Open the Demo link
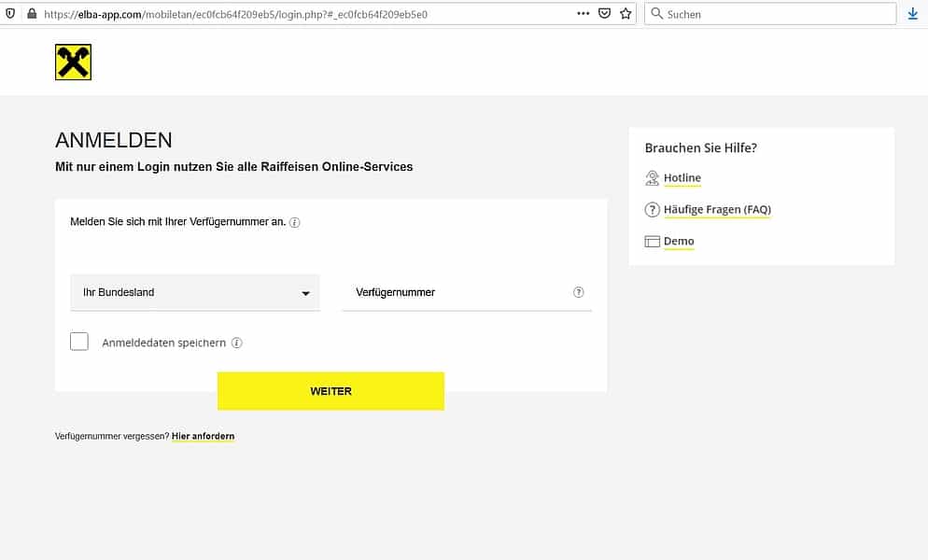The image size is (928, 560). tap(678, 241)
